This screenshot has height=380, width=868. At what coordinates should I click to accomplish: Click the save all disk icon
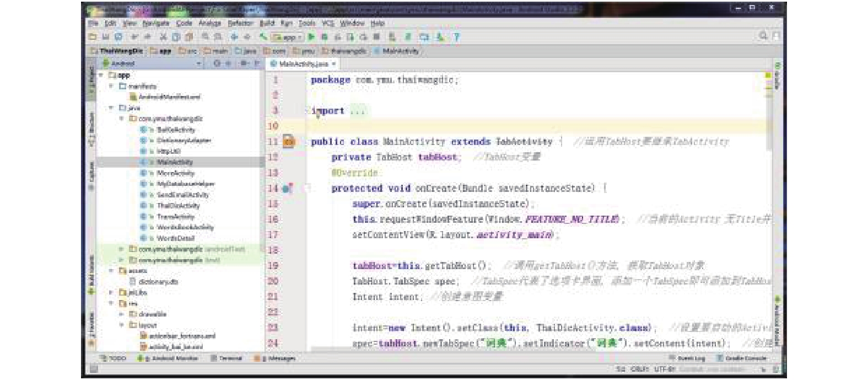(105, 37)
